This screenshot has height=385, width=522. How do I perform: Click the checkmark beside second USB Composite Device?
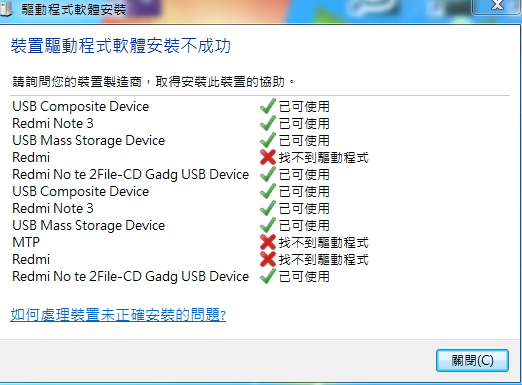[268, 191]
